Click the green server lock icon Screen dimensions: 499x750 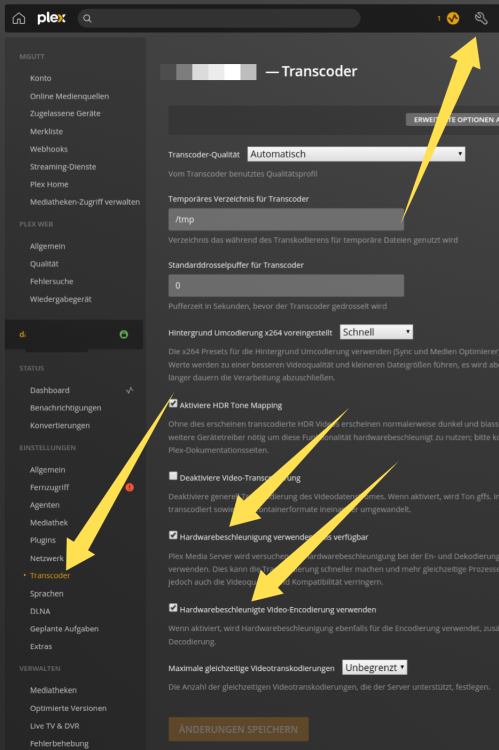(123, 334)
